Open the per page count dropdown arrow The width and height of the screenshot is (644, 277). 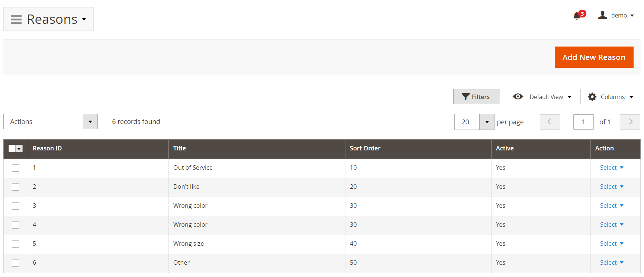487,122
